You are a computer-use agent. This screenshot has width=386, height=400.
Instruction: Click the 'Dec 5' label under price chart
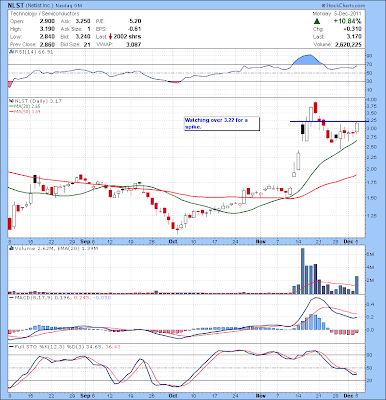tap(351, 241)
